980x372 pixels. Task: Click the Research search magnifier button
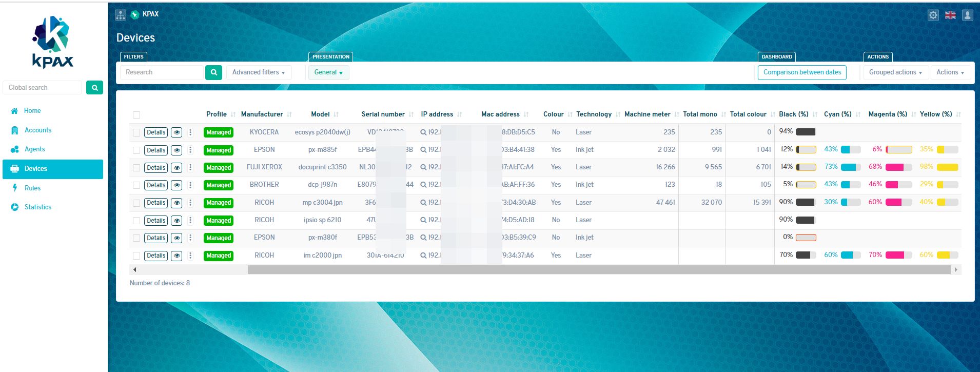point(214,72)
